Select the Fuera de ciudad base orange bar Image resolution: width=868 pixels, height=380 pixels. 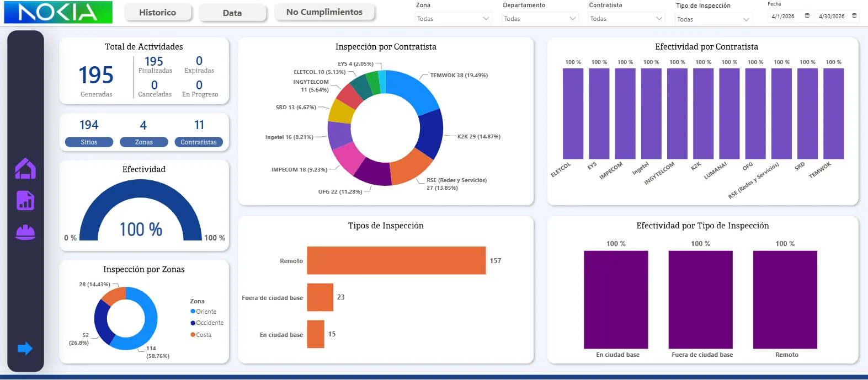coord(320,297)
